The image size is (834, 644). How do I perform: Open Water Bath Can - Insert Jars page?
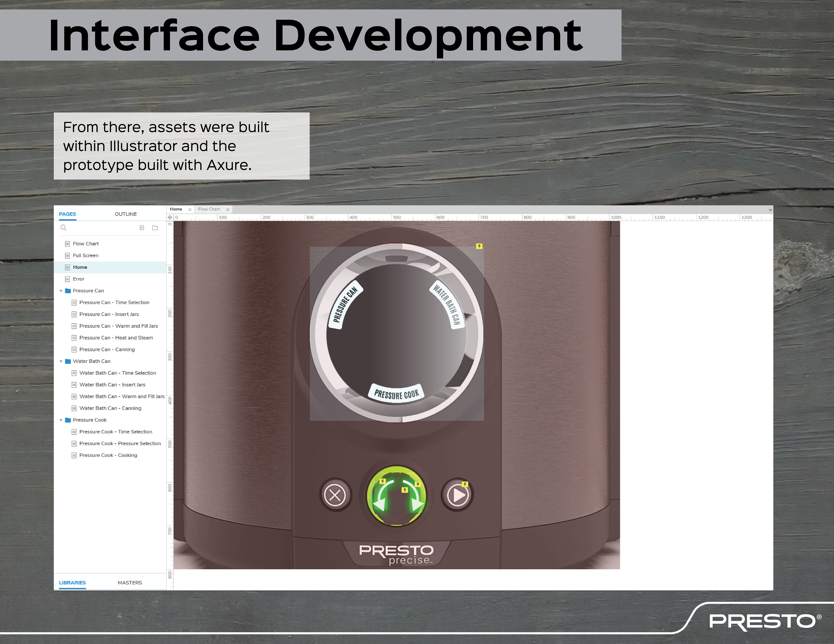click(112, 385)
